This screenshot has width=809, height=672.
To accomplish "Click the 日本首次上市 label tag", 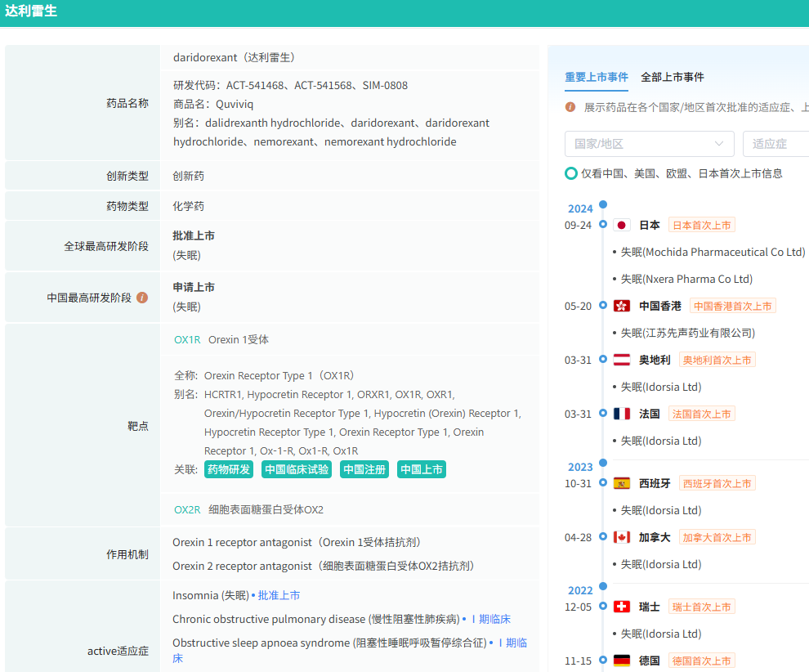I will (701, 225).
